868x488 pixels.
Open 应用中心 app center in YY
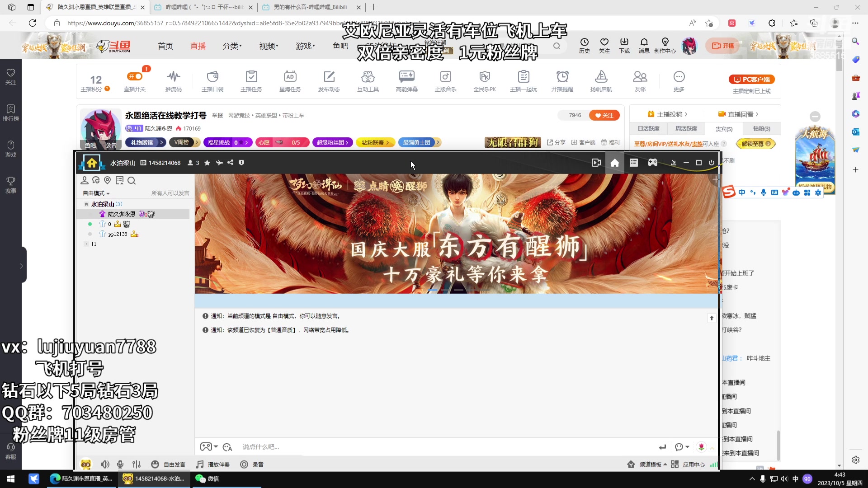pyautogui.click(x=688, y=465)
